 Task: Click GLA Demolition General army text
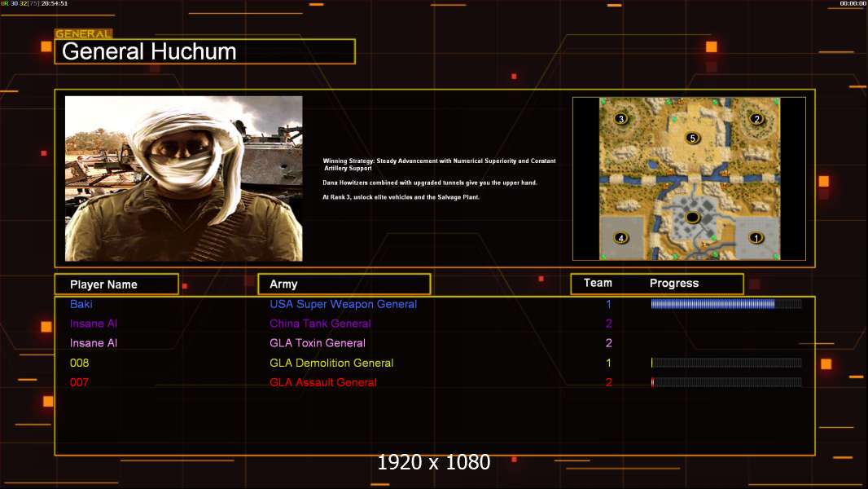pos(331,363)
